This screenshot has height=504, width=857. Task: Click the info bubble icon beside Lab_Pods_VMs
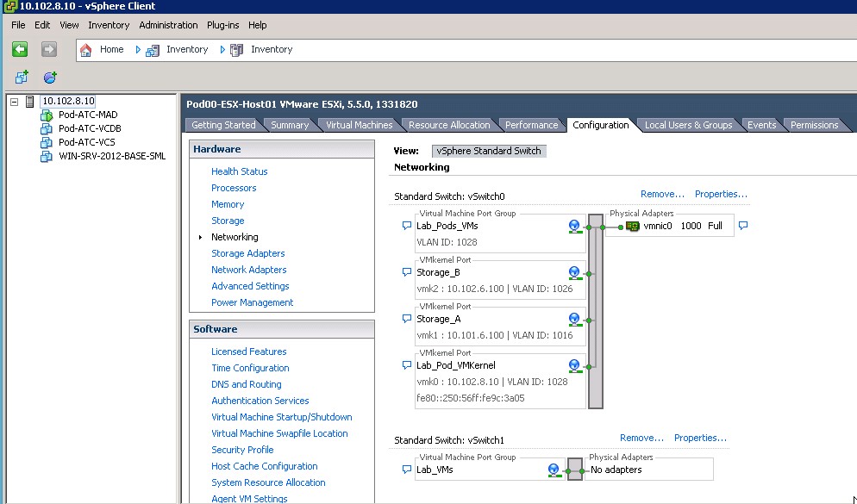407,226
